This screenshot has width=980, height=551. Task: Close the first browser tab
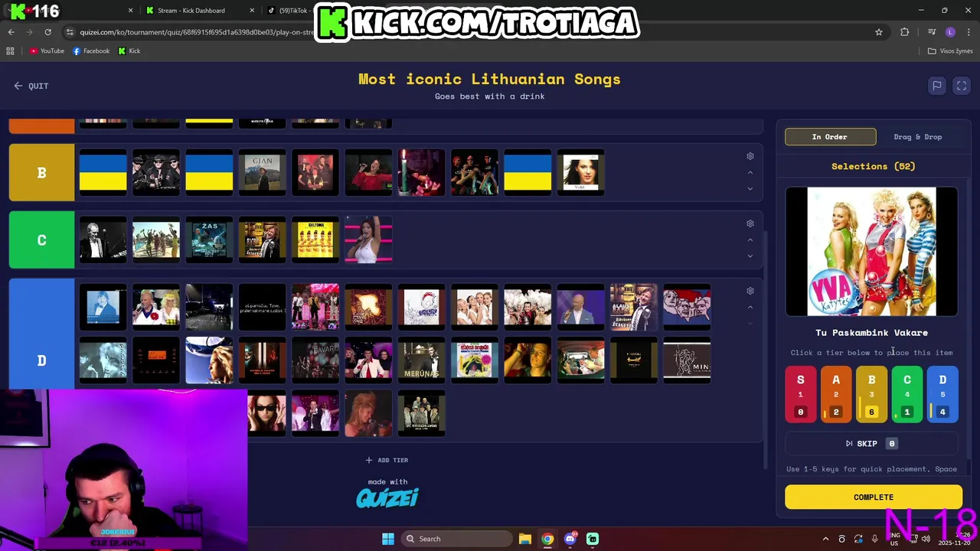point(130,11)
